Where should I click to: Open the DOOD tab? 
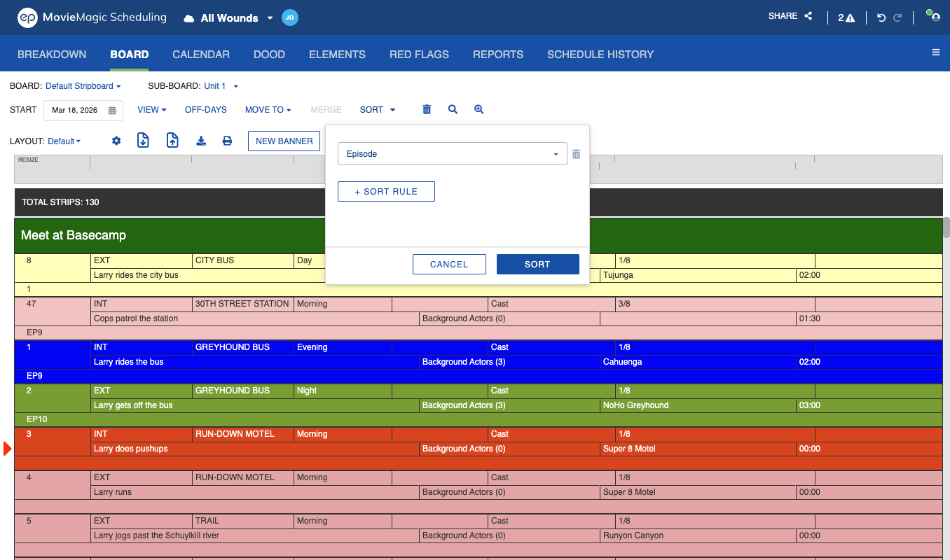(x=269, y=54)
